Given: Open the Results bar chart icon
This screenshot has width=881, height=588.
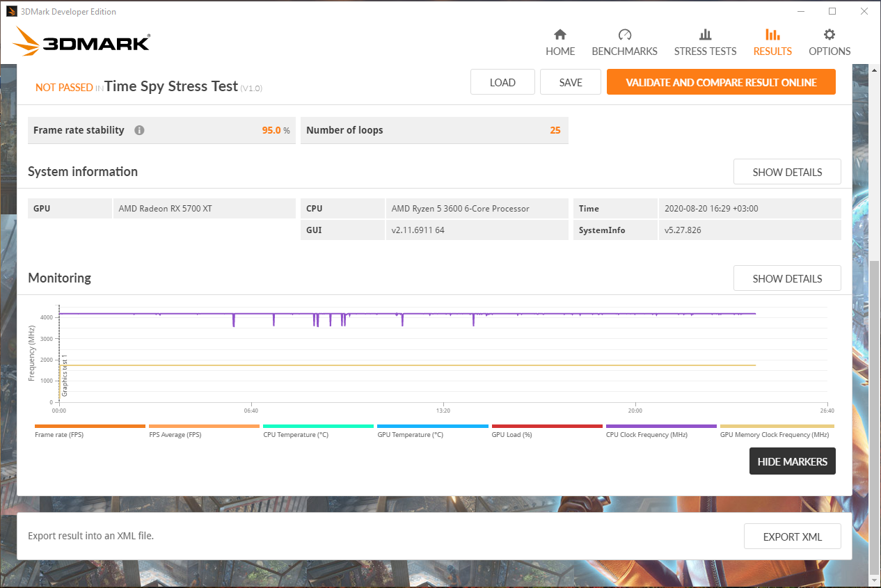Looking at the screenshot, I should pos(772,35).
